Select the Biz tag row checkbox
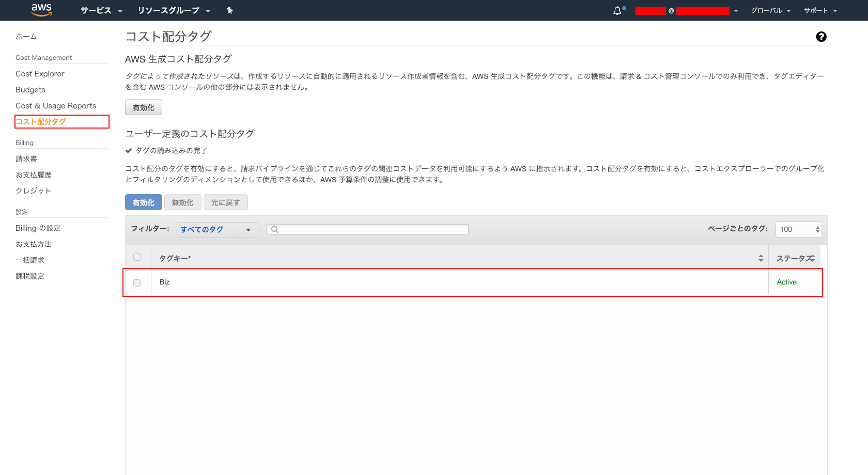The width and height of the screenshot is (868, 475). (x=137, y=282)
